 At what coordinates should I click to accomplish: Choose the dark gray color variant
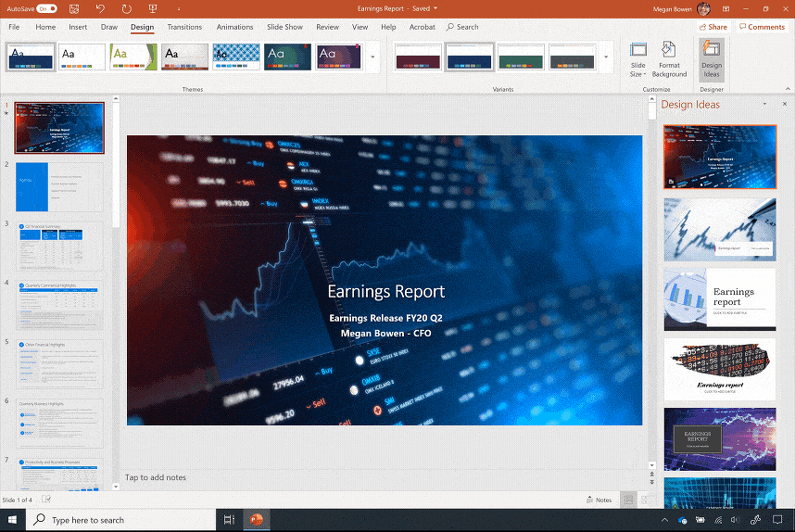click(572, 57)
